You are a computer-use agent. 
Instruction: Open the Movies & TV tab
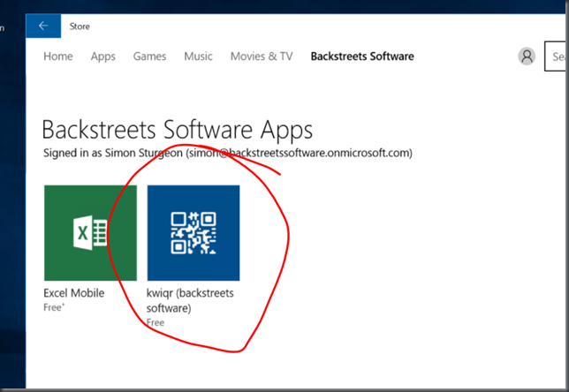[x=262, y=57]
